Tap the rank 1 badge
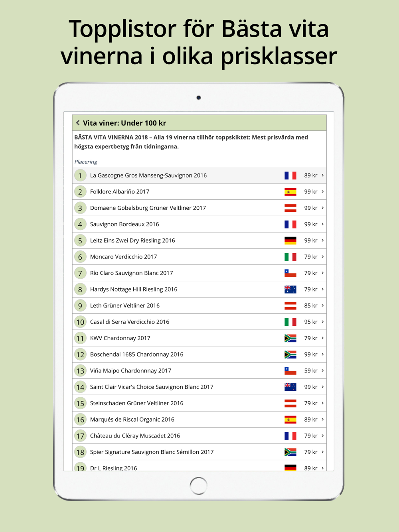This screenshot has height=532, width=399. 80,175
